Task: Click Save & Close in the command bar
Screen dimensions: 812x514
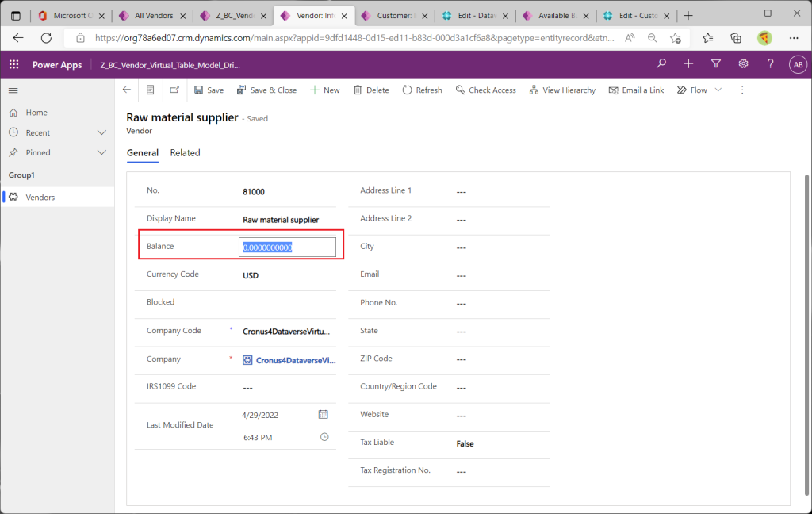Action: click(x=266, y=90)
